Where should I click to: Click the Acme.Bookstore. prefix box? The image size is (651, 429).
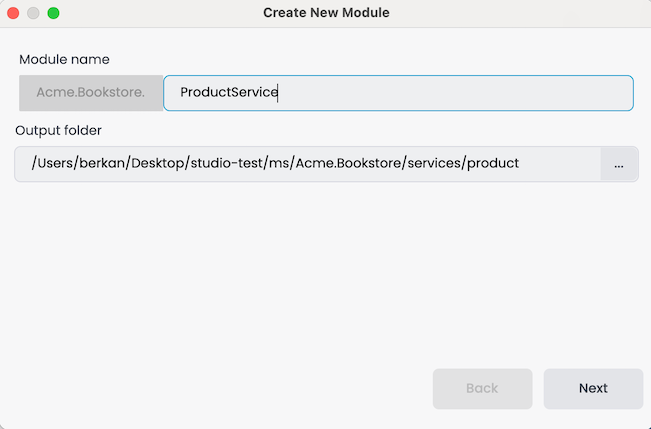click(x=91, y=93)
